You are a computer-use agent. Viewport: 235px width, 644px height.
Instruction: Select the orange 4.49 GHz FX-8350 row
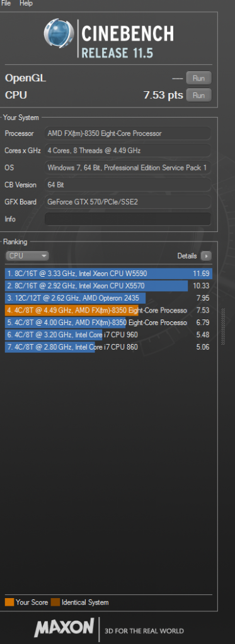[x=108, y=311]
